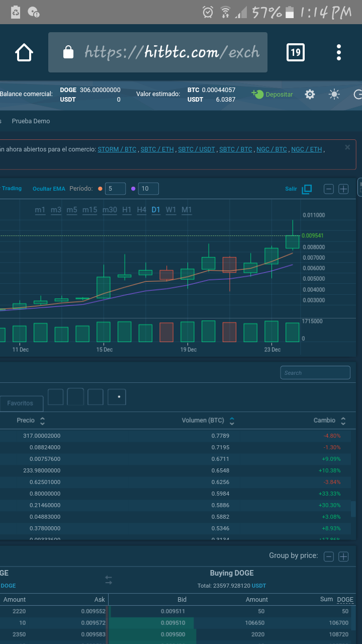Image resolution: width=362 pixels, height=644 pixels.
Task: Sort markets by Volumen (BTC) arrows
Action: [x=232, y=421]
